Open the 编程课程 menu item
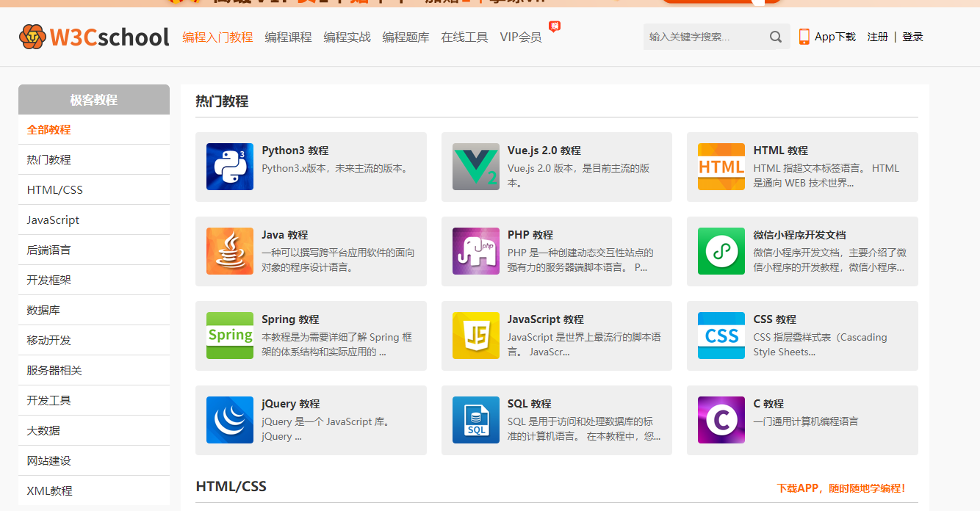The width and height of the screenshot is (980, 511). (x=288, y=37)
